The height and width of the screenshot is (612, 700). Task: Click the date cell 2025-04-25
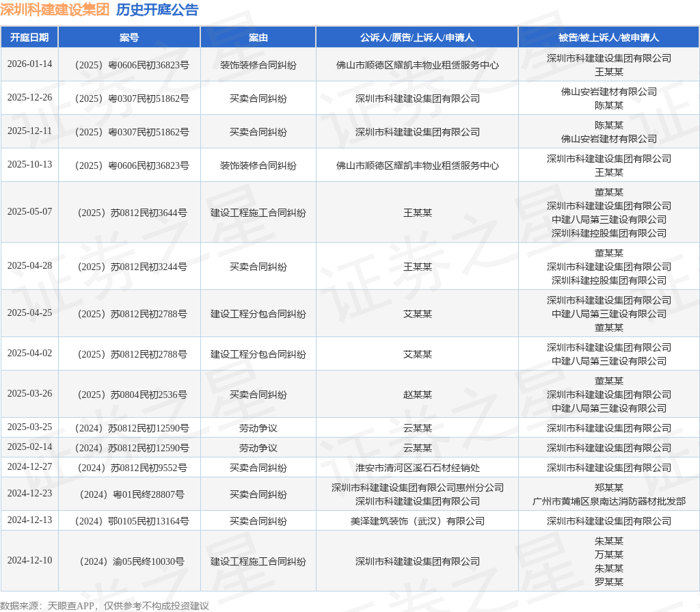click(x=29, y=312)
